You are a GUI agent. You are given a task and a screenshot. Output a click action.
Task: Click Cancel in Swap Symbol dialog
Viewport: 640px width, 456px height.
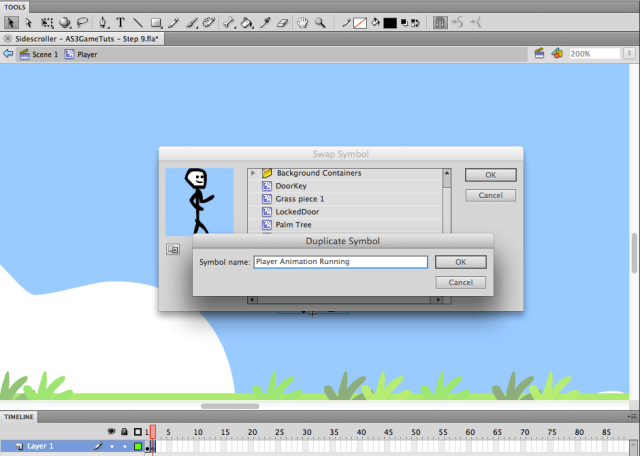coord(491,195)
